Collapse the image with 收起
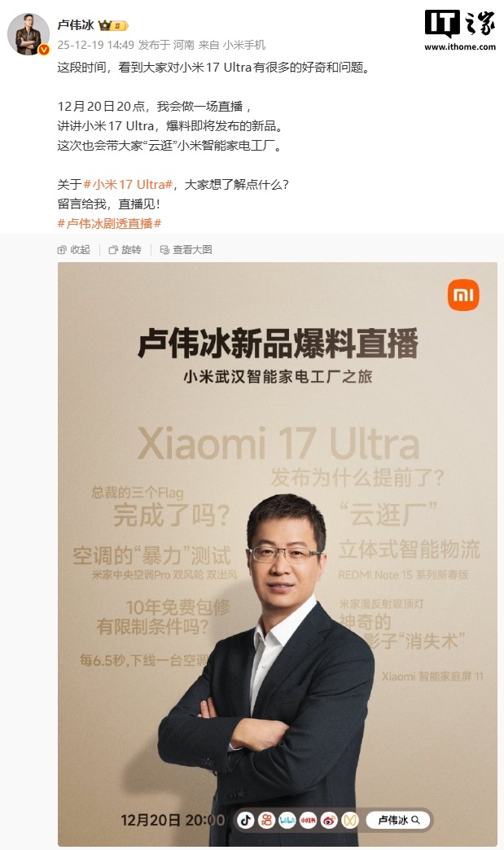The image size is (504, 850). tap(74, 250)
